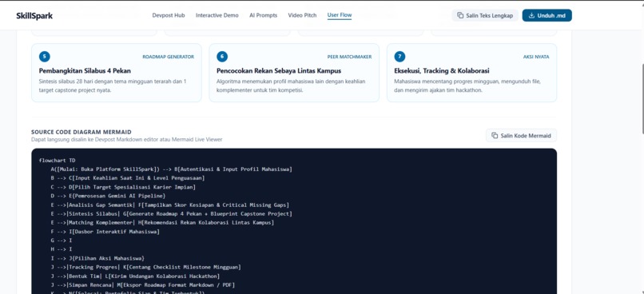Click the Mahasiswa mencentang progres mingguan description

click(x=467, y=85)
